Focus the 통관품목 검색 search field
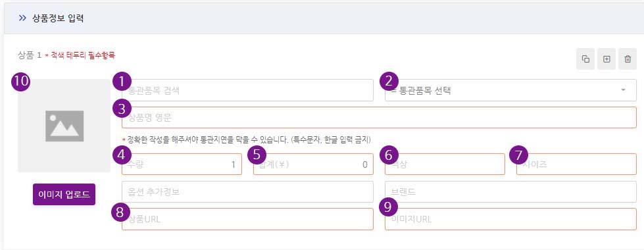 [x=247, y=90]
